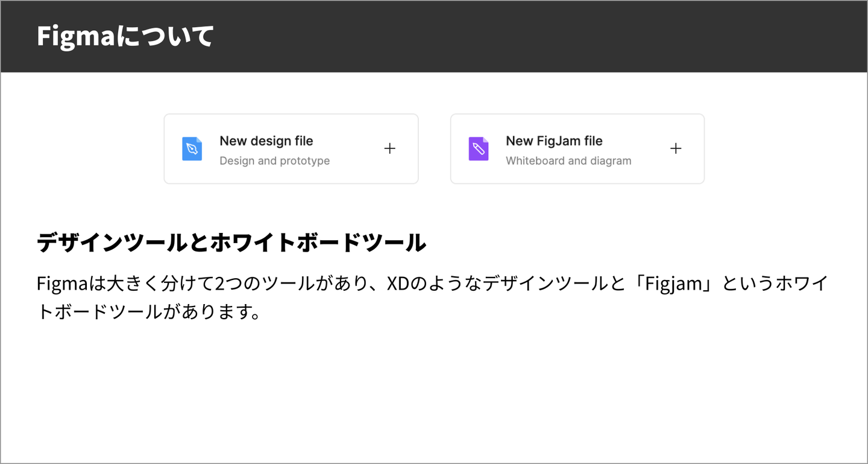Click the word "diagram" in the FigJam card
Viewport: 868px width, 464px height.
[x=611, y=161]
